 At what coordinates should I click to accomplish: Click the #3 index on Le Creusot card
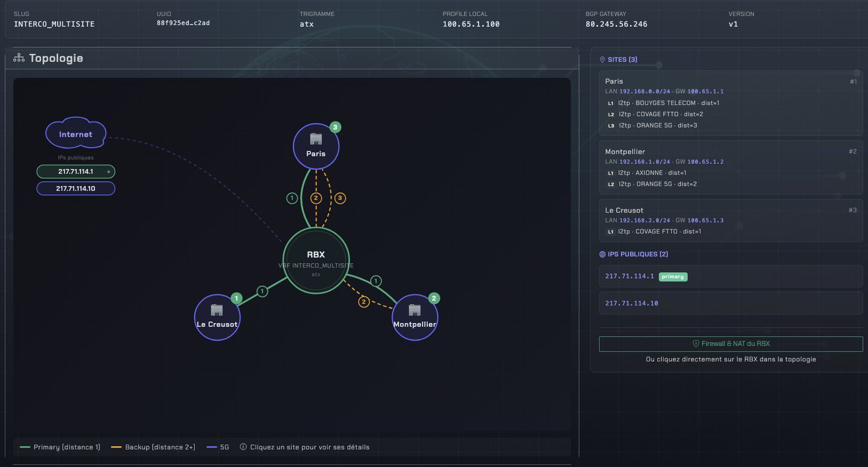(853, 210)
